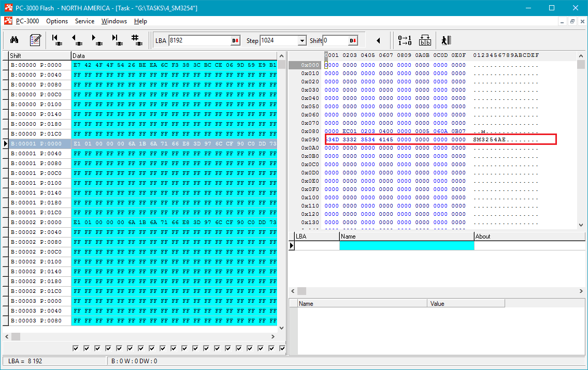Click the red D arrow in Shift field
Viewport: 588px width, 370px height.
coord(353,40)
